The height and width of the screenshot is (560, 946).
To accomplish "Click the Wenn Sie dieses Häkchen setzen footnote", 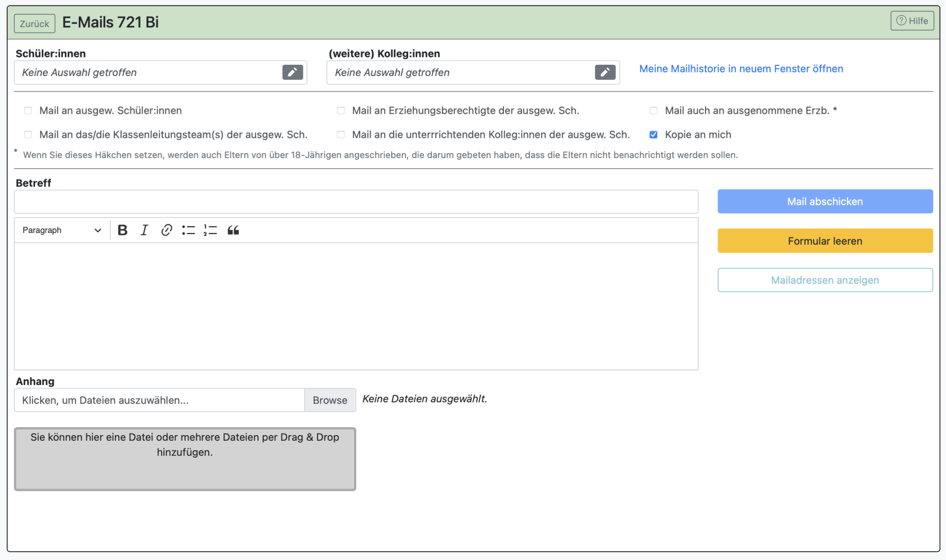I will point(380,155).
